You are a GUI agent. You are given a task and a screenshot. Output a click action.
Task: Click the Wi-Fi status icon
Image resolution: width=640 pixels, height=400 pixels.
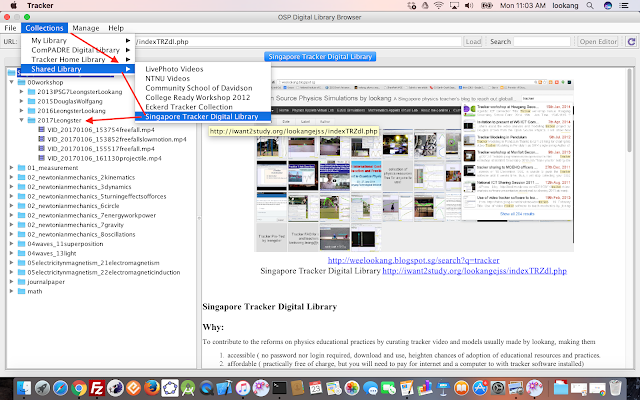439,5
